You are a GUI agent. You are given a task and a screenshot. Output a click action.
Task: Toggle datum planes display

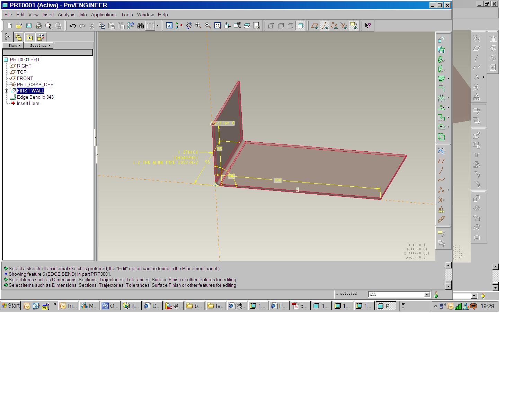314,26
